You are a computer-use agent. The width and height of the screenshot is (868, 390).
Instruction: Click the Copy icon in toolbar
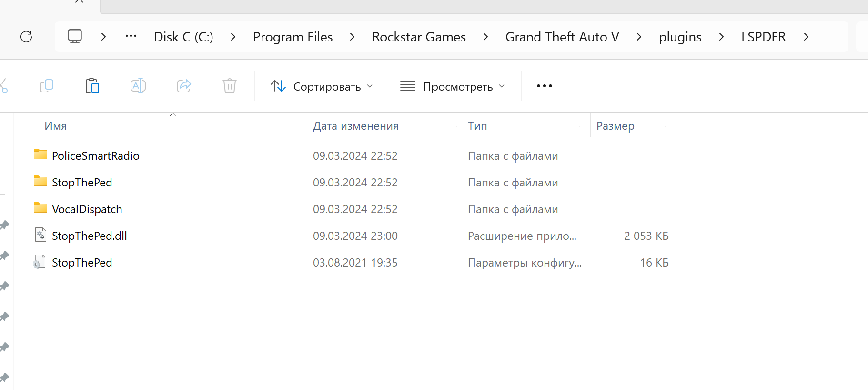point(47,86)
